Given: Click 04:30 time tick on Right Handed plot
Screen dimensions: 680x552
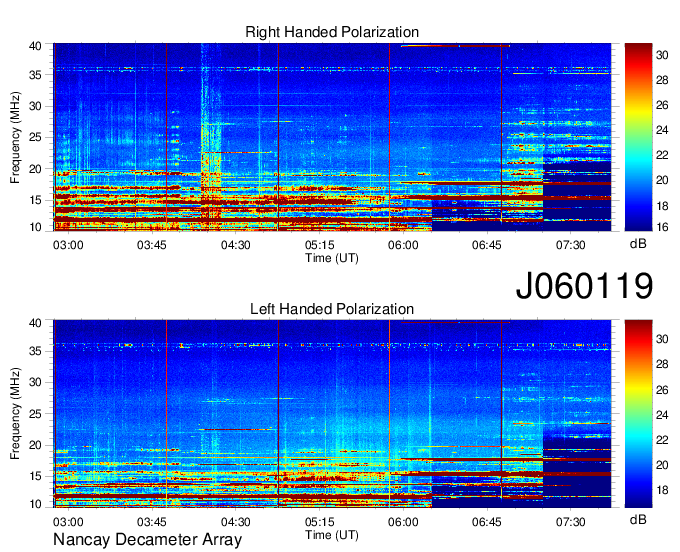Looking at the screenshot, I should [x=235, y=245].
